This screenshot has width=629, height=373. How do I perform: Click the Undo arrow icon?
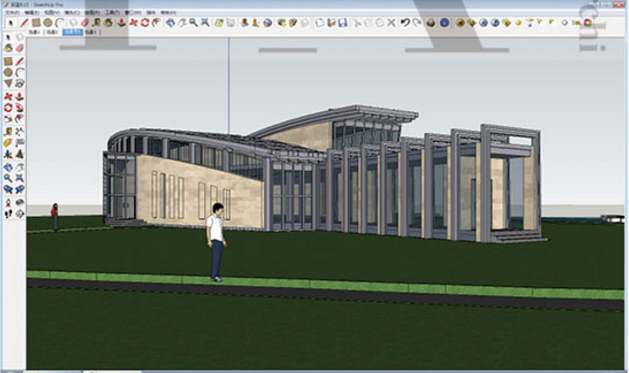tap(405, 22)
